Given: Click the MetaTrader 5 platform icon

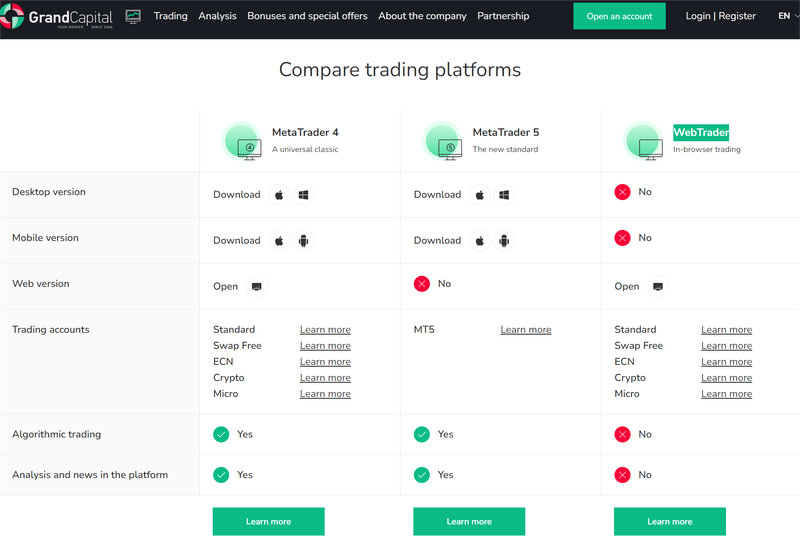Looking at the screenshot, I should [x=443, y=141].
